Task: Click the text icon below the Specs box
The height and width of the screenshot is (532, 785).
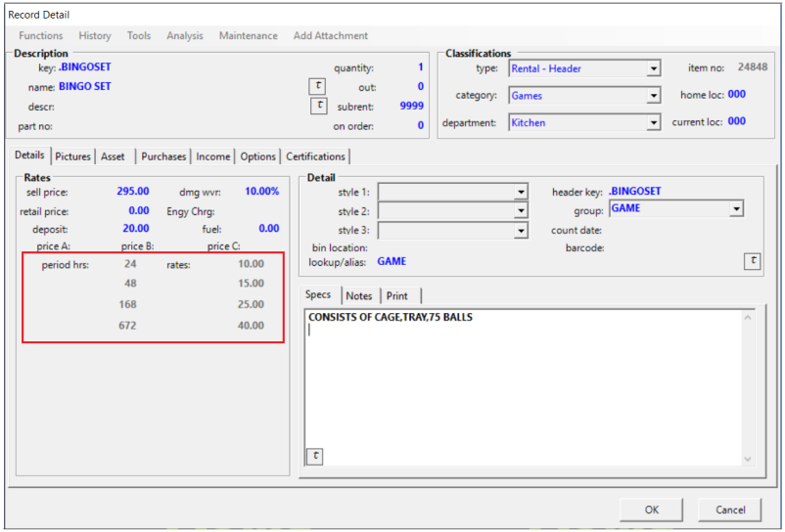Action: click(315, 456)
